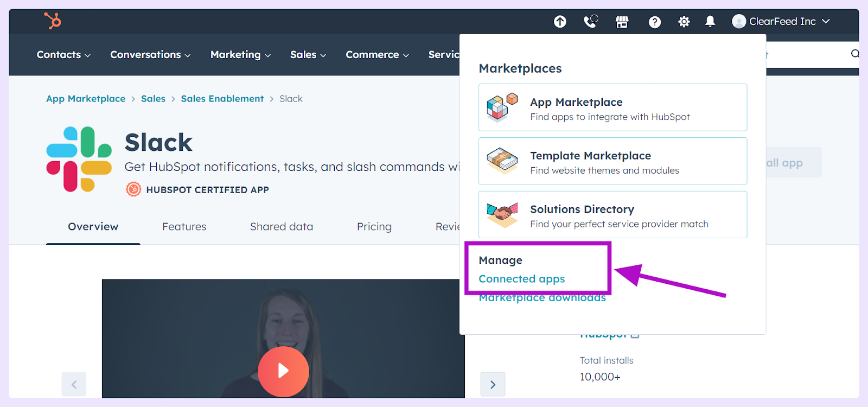Screen dimensions: 868x407
Task: Switch to the Features tab
Action: pos(184,226)
